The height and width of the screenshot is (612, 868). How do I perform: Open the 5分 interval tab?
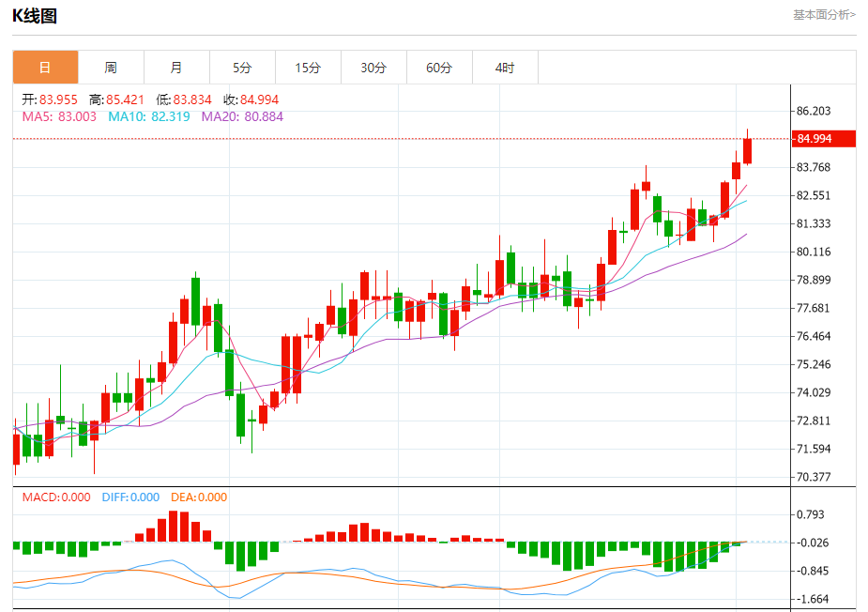(242, 68)
